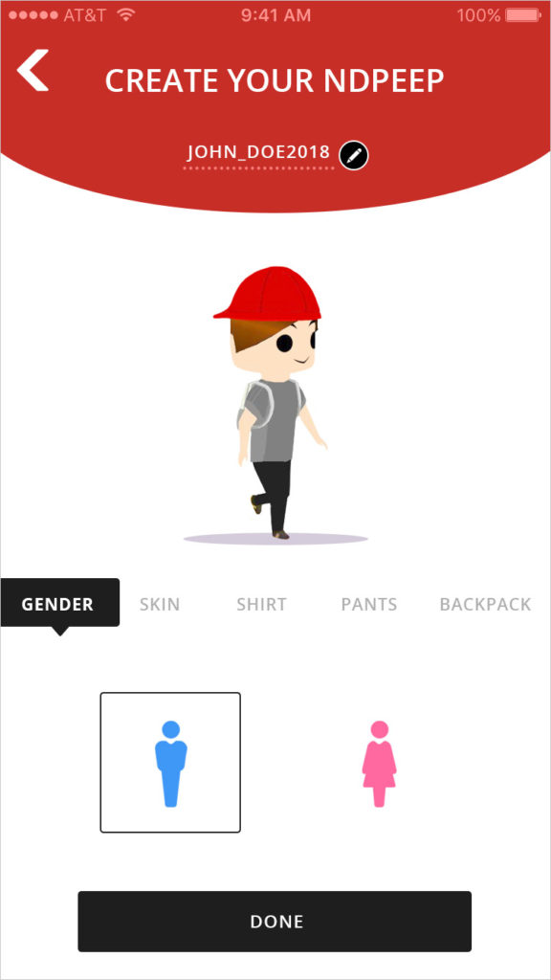Tap the 9:41 AM clock
The height and width of the screenshot is (980, 551).
tap(275, 15)
